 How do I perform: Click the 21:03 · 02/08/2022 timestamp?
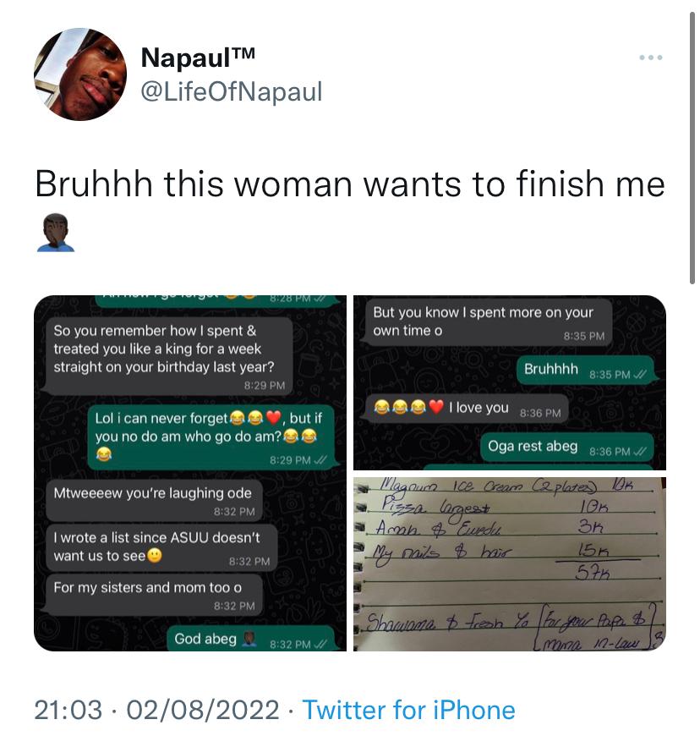(156, 710)
